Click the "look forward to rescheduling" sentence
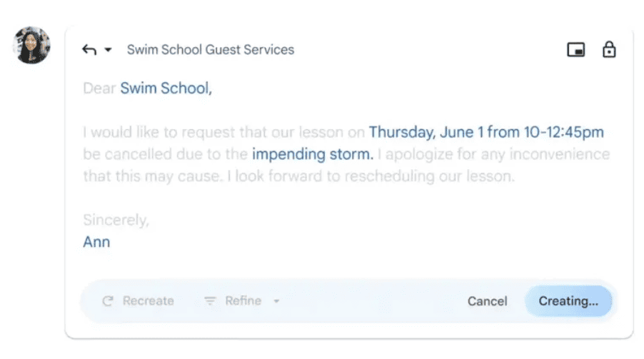The width and height of the screenshot is (644, 359). [x=371, y=176]
